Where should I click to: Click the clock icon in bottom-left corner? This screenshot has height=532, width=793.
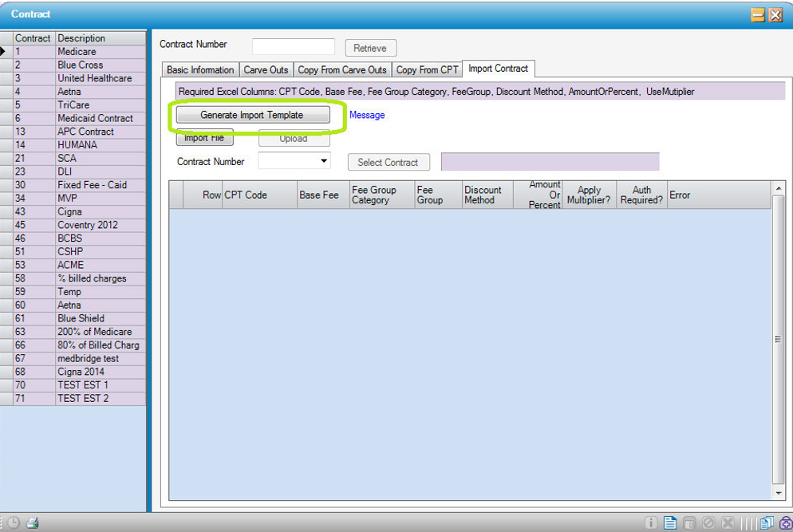click(x=14, y=523)
